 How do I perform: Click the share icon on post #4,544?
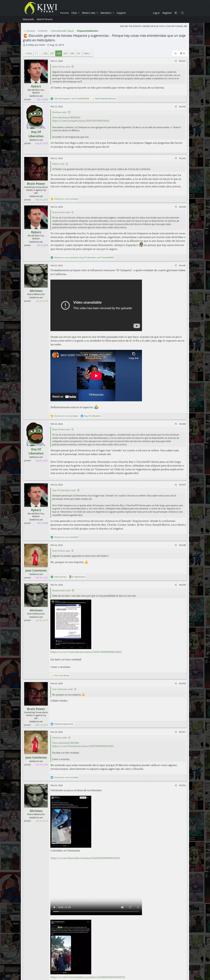click(x=176, y=207)
